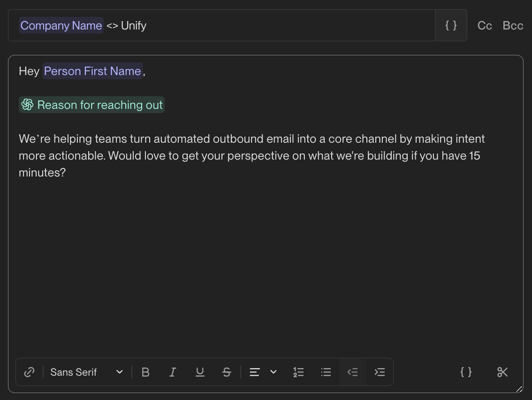Place cursor after 'minutes?' in email body

(67, 173)
